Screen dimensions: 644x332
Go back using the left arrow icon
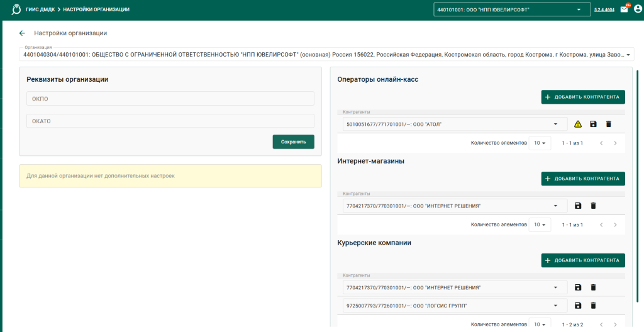pyautogui.click(x=22, y=33)
